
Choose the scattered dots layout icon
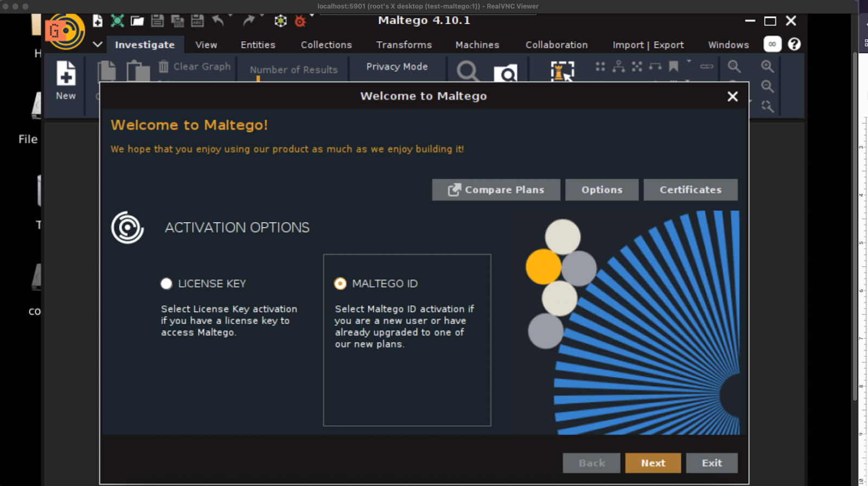(x=637, y=66)
